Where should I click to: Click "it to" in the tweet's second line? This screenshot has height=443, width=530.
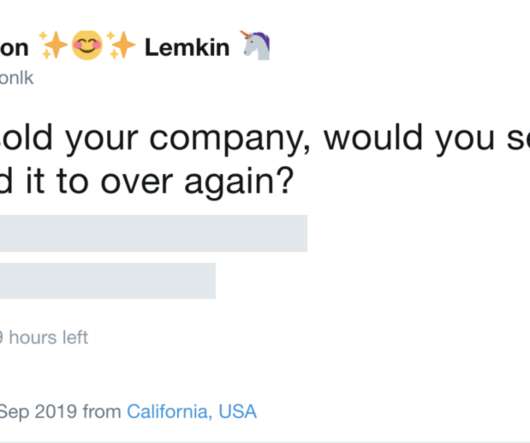(x=57, y=181)
